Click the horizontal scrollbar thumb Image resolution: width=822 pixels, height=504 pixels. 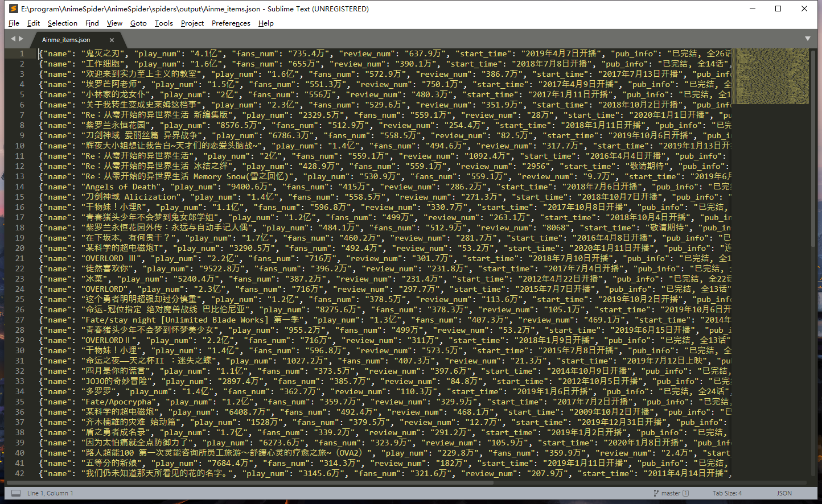coord(249,483)
